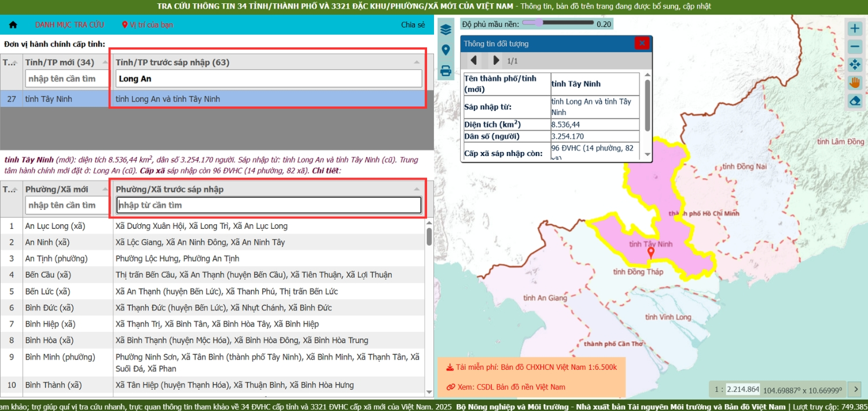Viewport: 868px width, 411px height.
Task: Zoom out with the minus button
Action: click(855, 46)
